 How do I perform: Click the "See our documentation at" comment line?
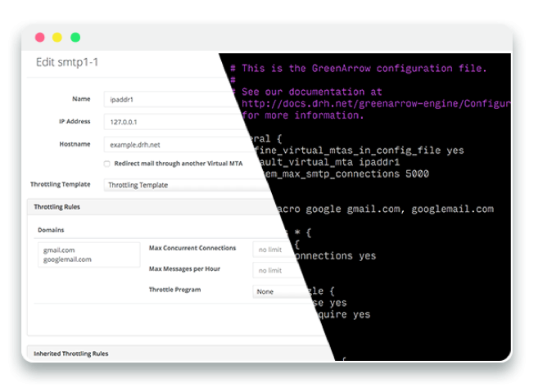(306, 92)
